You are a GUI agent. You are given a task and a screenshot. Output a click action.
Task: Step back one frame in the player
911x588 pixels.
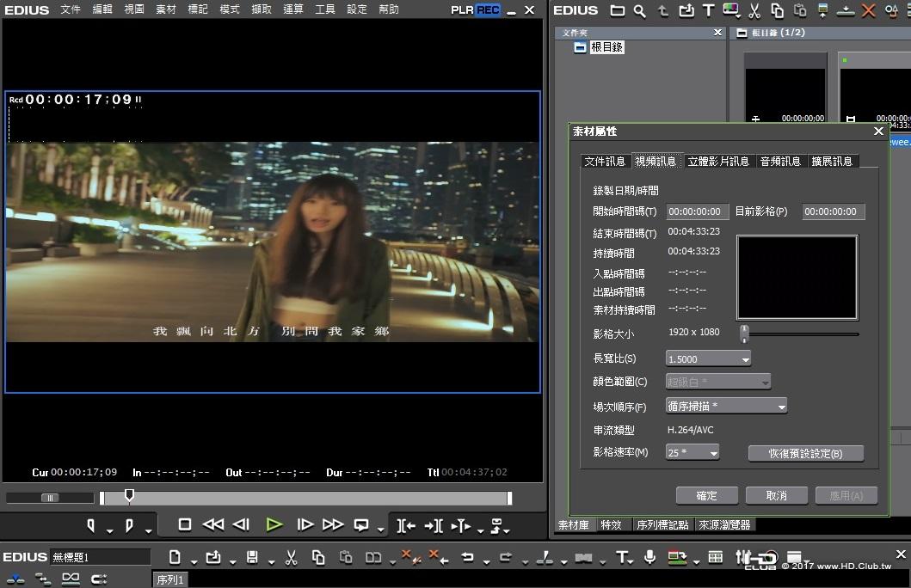[x=241, y=524]
